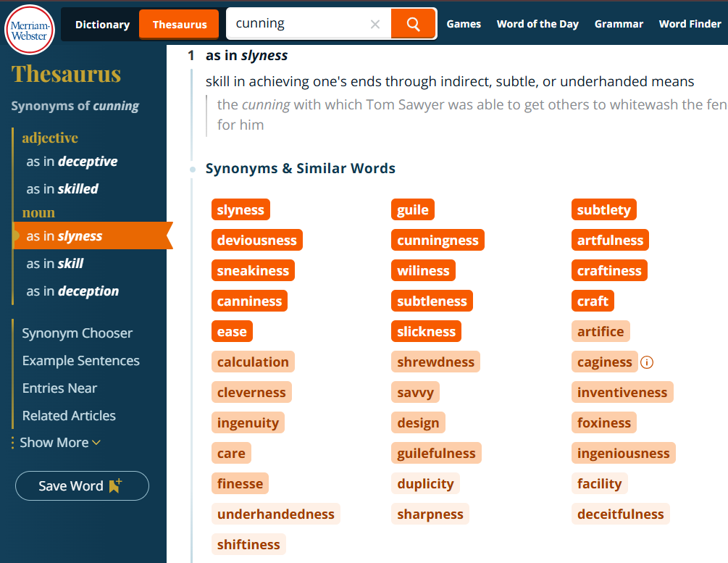Open Word Finder in the top navigation
This screenshot has width=728, height=563.
[690, 24]
